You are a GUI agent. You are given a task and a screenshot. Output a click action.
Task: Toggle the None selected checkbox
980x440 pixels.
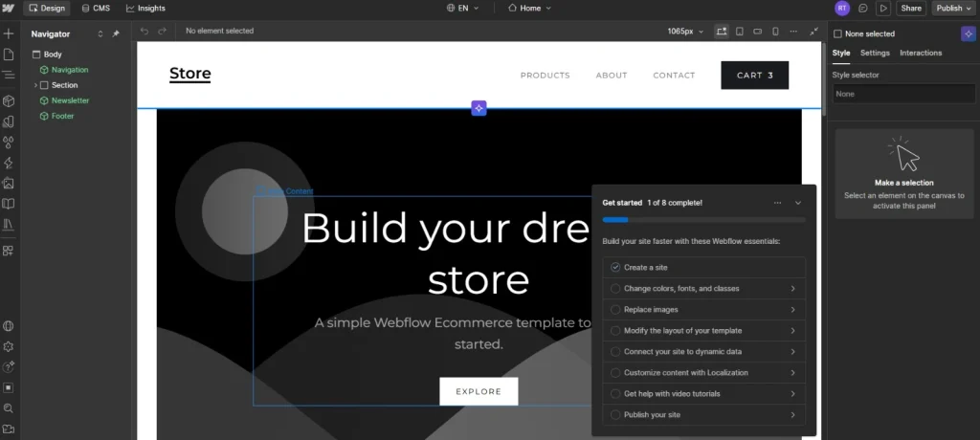(x=838, y=33)
